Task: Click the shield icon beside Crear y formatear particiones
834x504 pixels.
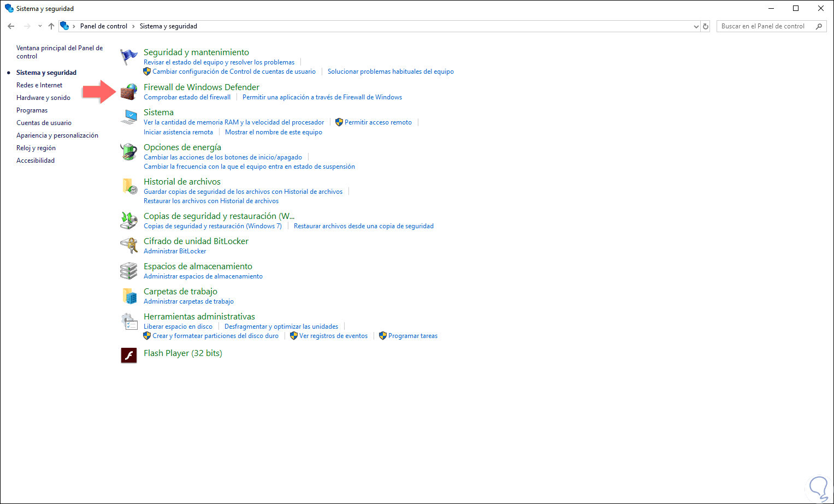Action: click(147, 336)
